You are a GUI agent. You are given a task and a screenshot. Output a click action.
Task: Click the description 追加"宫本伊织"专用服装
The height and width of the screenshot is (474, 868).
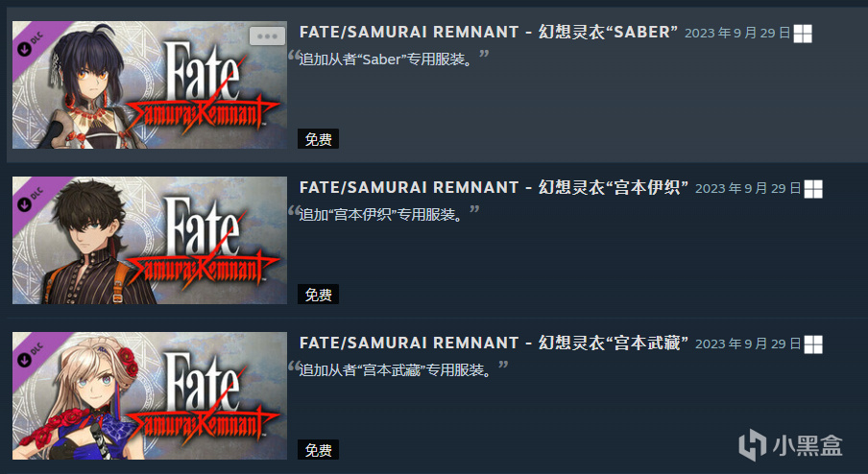tap(382, 214)
